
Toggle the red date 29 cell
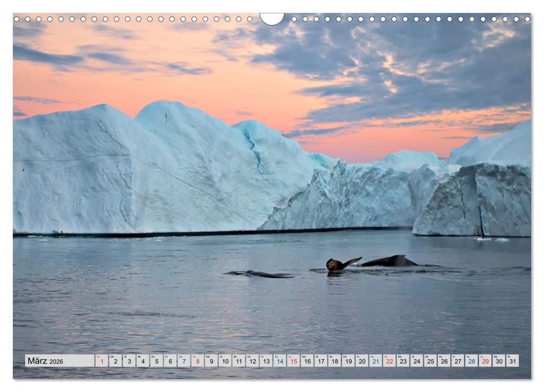pos(485,360)
